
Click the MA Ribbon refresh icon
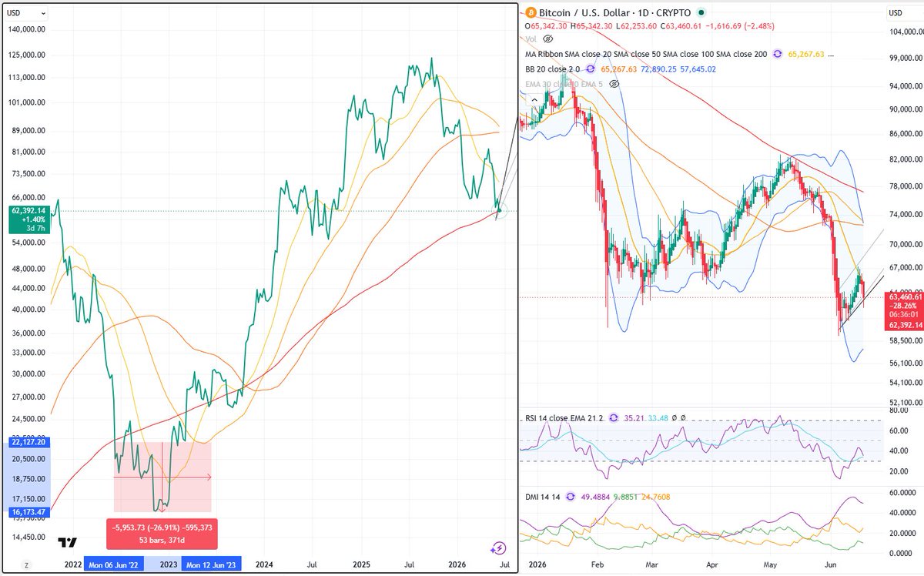pos(778,54)
